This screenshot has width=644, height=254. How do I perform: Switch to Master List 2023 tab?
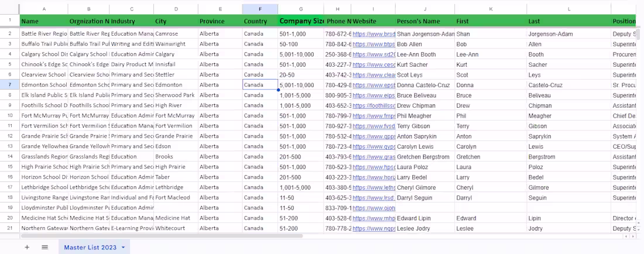[x=90, y=248]
